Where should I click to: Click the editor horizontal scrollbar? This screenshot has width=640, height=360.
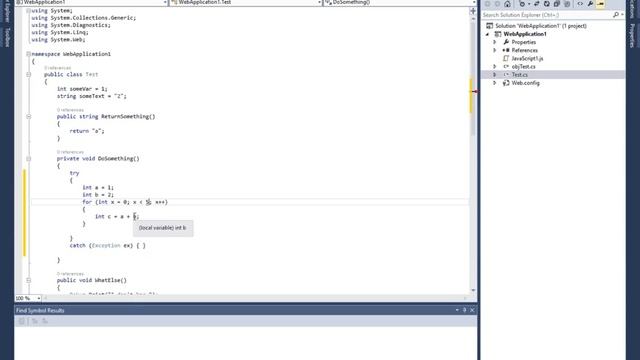[255, 298]
